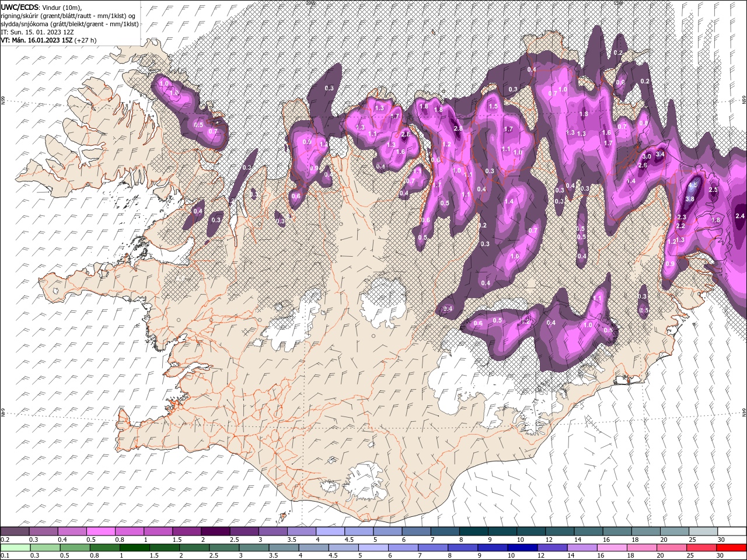Click the 2.5 precipitation value on the map
Screen dimensions: 747x560
click(x=713, y=190)
